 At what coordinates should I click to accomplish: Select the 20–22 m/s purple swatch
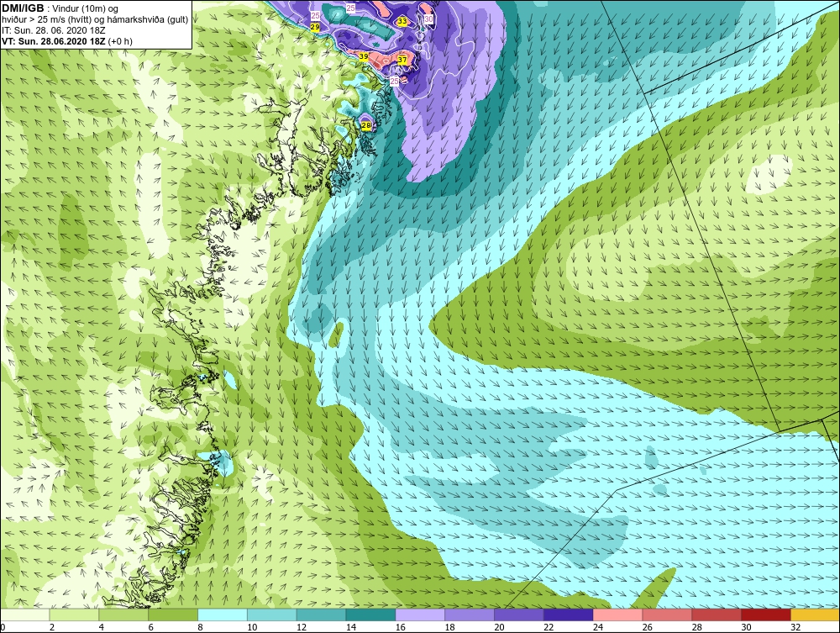point(519,615)
